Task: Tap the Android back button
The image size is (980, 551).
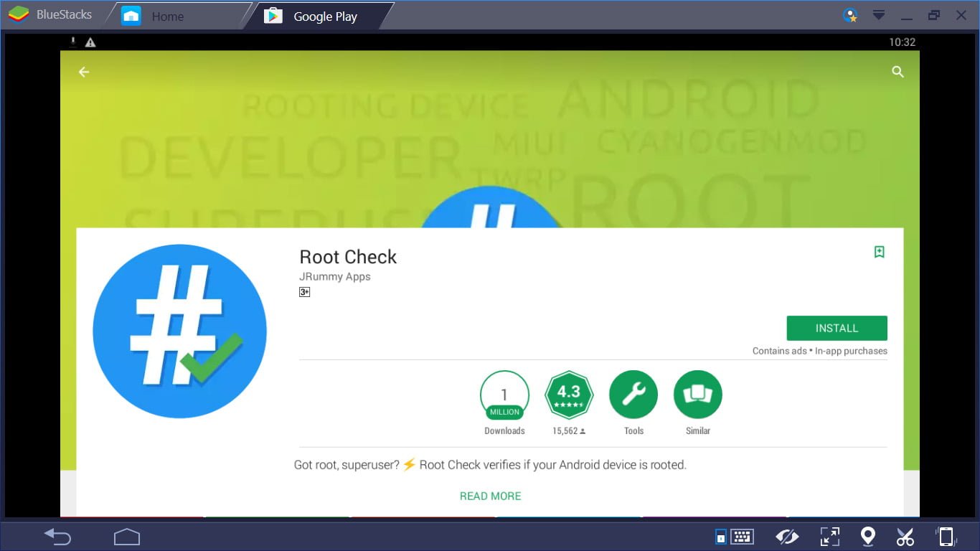Action: 58,536
